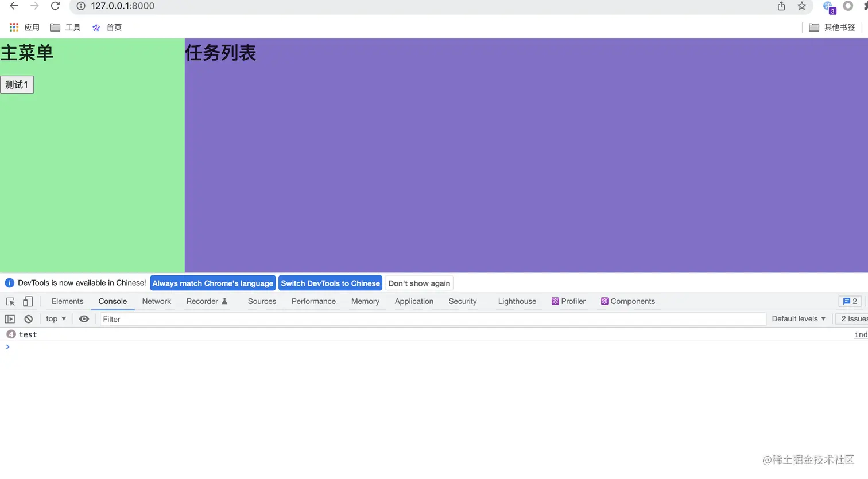
Task: Clear the console with the block icon
Action: coord(28,319)
